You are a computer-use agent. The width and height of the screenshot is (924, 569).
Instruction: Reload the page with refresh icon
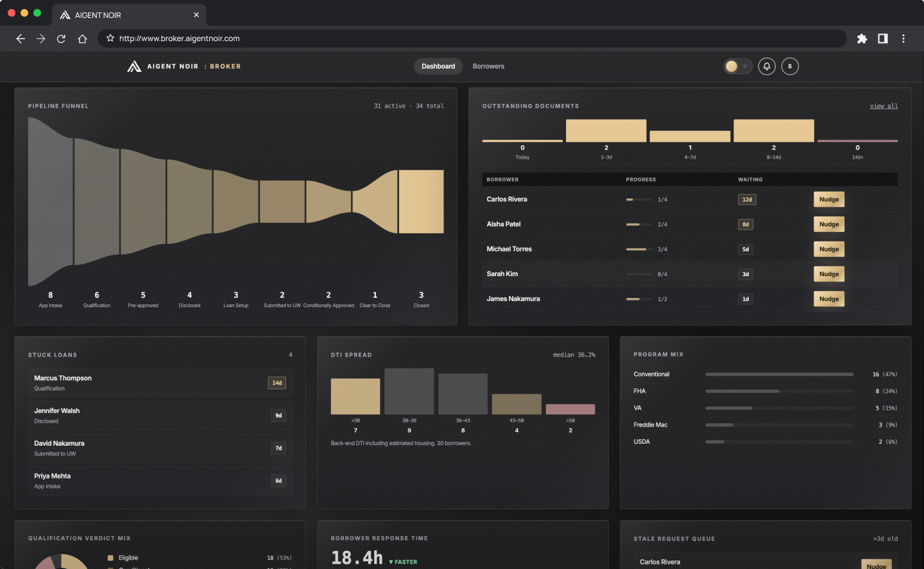tap(61, 39)
